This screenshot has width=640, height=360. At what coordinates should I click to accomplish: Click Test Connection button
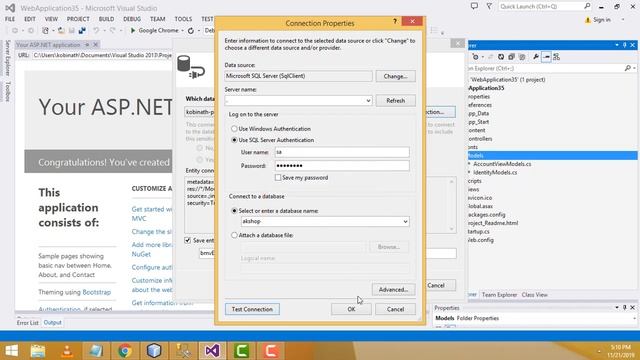pyautogui.click(x=252, y=309)
